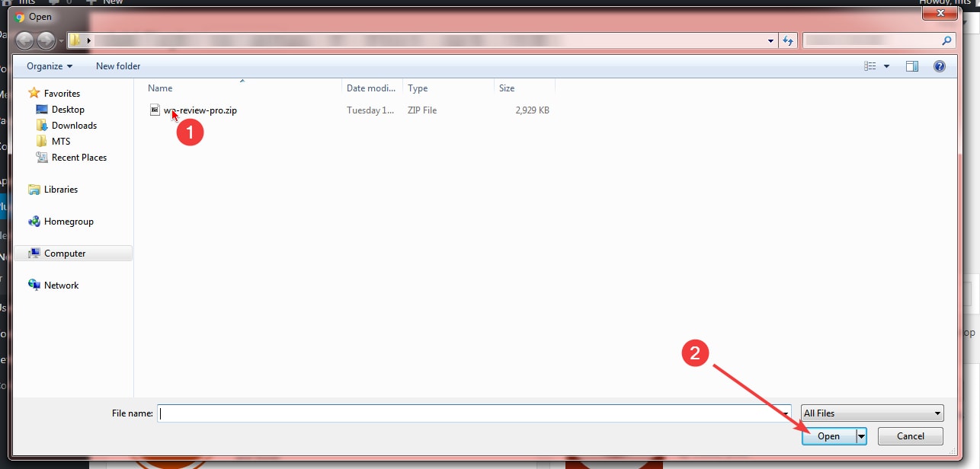The image size is (980, 469).
Task: Sort by the Name column header
Action: click(161, 88)
